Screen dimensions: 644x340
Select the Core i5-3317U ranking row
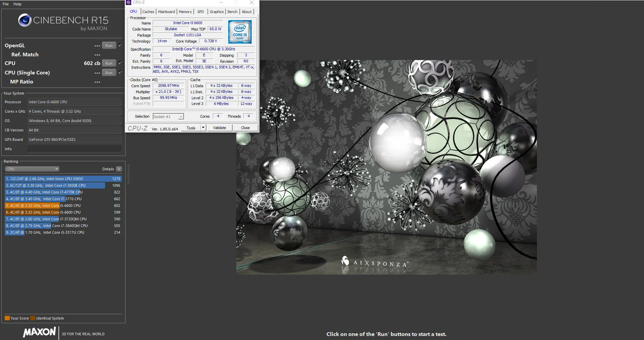[x=63, y=232]
